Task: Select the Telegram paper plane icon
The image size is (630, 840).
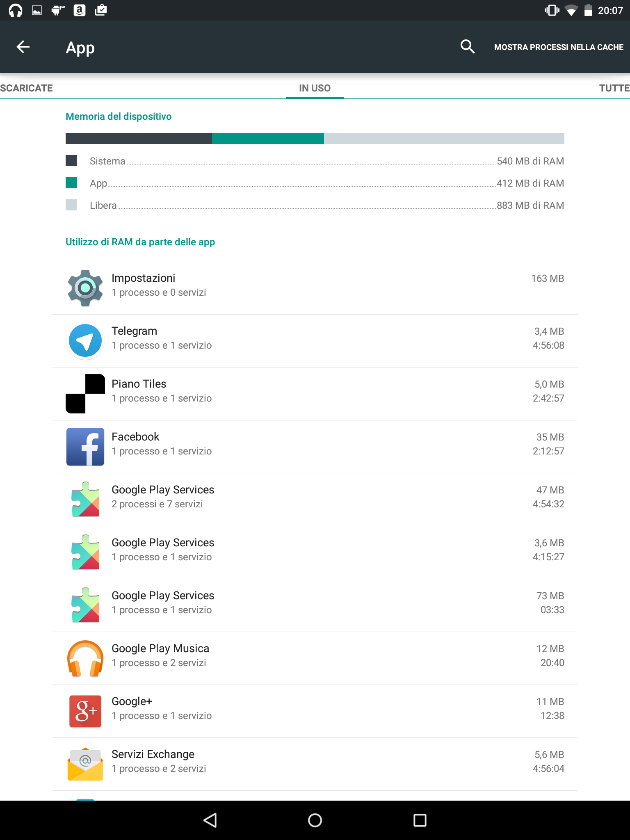Action: [x=85, y=341]
